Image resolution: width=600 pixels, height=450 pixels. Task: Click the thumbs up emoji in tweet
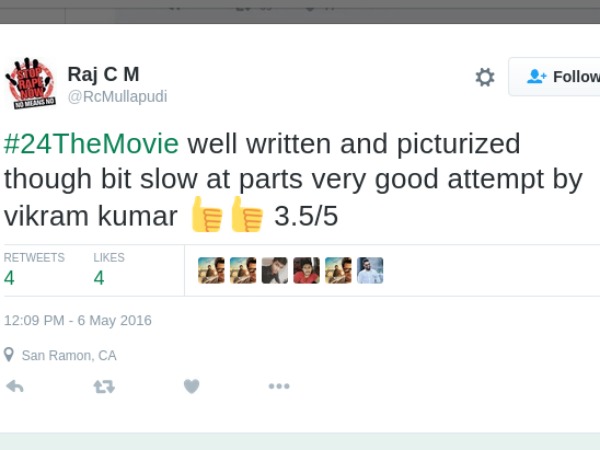tap(206, 214)
